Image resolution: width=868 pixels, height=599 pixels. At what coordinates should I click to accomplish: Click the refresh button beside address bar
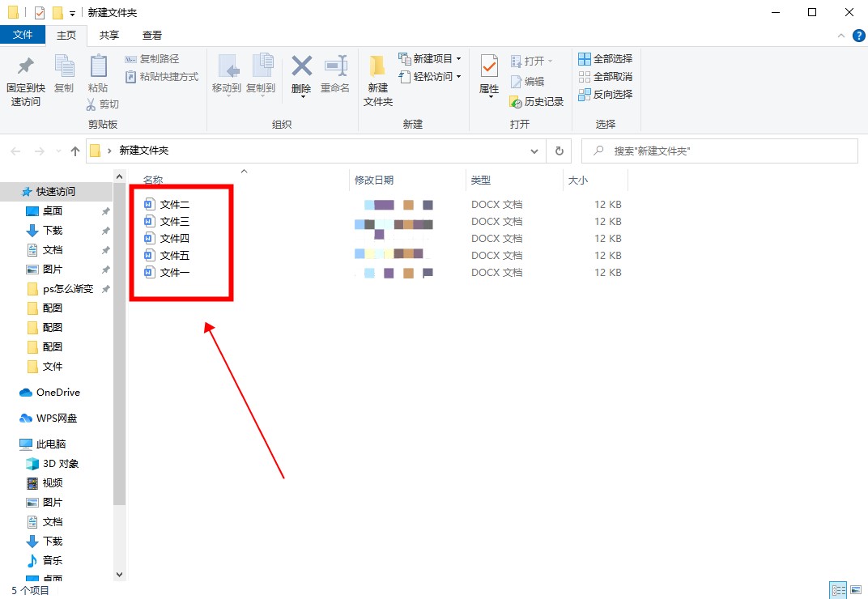559,151
